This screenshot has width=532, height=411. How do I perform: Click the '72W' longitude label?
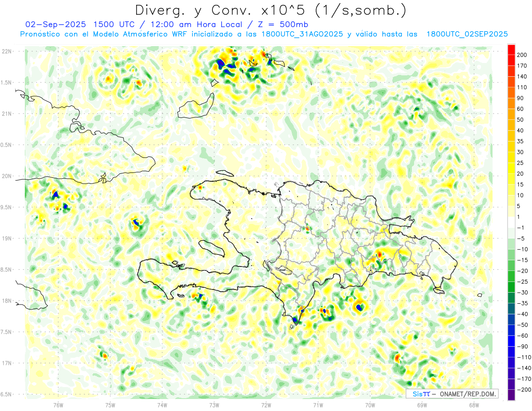pos(266,404)
